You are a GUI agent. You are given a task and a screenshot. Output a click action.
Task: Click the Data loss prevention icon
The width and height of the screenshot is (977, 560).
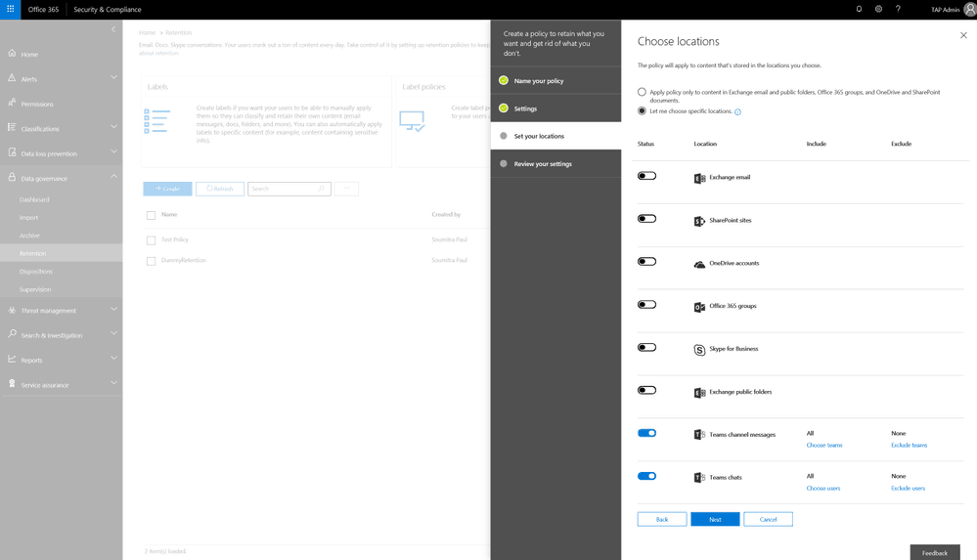click(12, 152)
